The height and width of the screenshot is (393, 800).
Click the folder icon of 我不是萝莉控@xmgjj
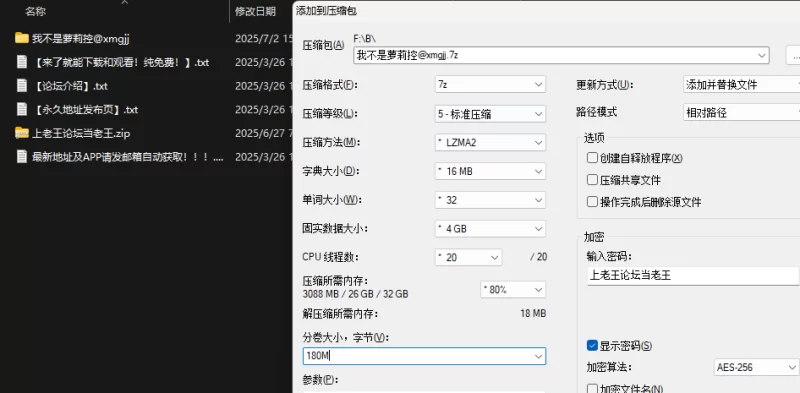point(21,38)
